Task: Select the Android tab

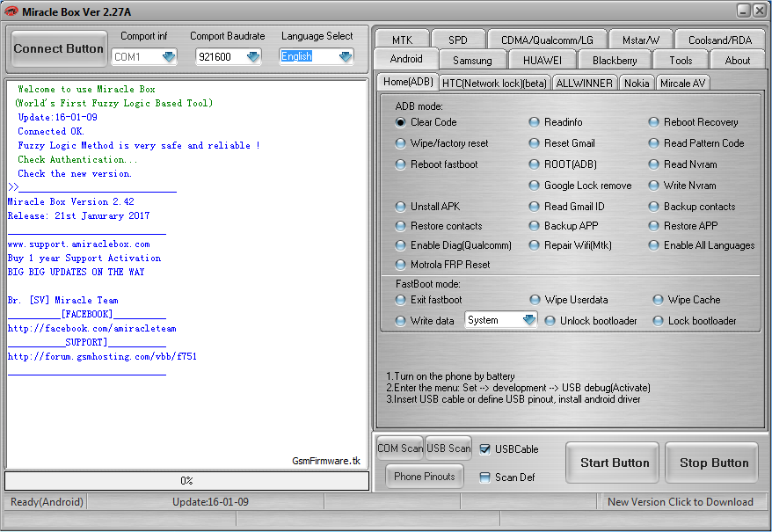Action: tap(406, 59)
